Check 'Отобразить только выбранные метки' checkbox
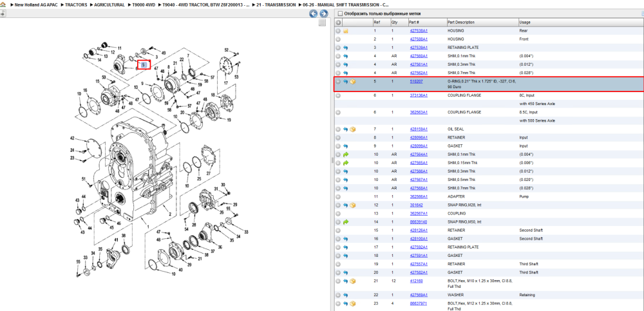Image resolution: width=644 pixels, height=311 pixels. click(339, 14)
